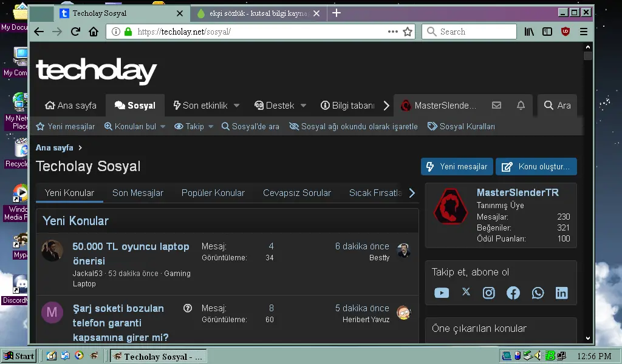
Task: Open the uBlock Origin extension icon
Action: coord(566,32)
